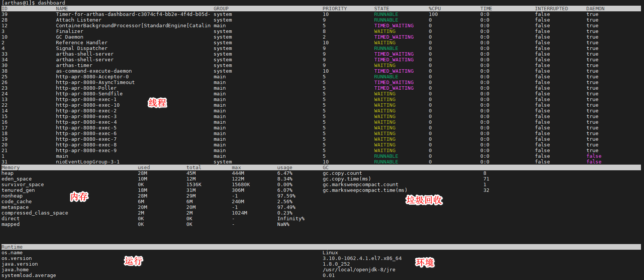Click the metaspace memory row label
The width and height of the screenshot is (644, 280).
(x=15, y=207)
